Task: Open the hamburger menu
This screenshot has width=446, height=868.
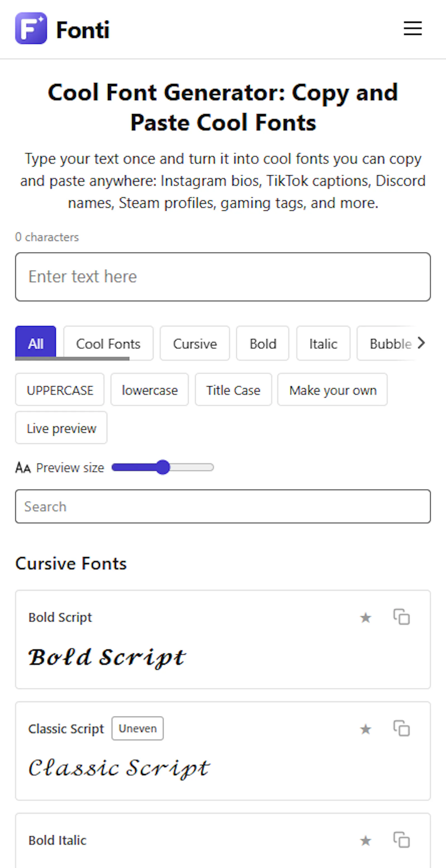Action: (413, 28)
